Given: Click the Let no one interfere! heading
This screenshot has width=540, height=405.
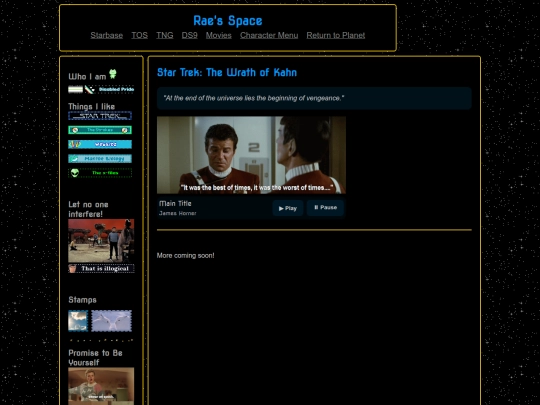Looking at the screenshot, I should 89,209.
